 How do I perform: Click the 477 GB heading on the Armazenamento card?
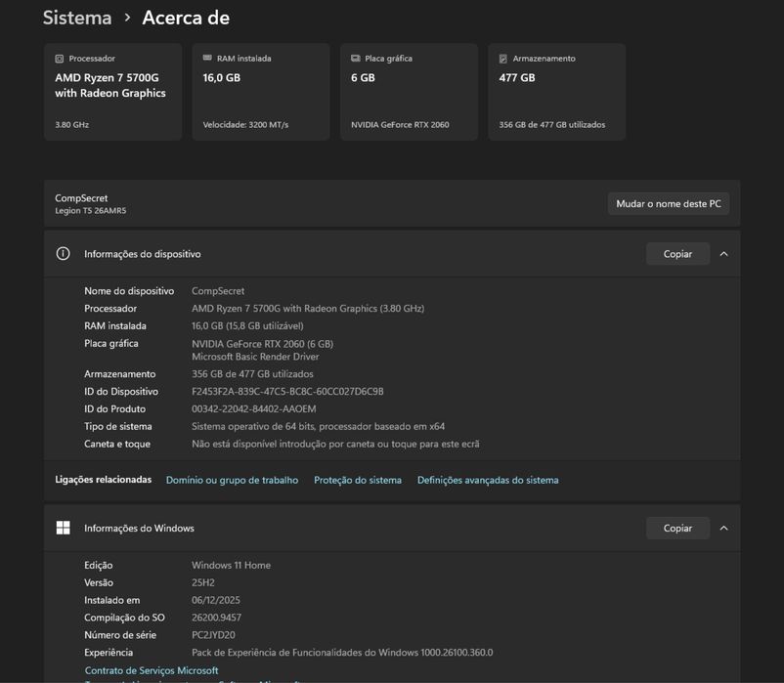[x=517, y=78]
